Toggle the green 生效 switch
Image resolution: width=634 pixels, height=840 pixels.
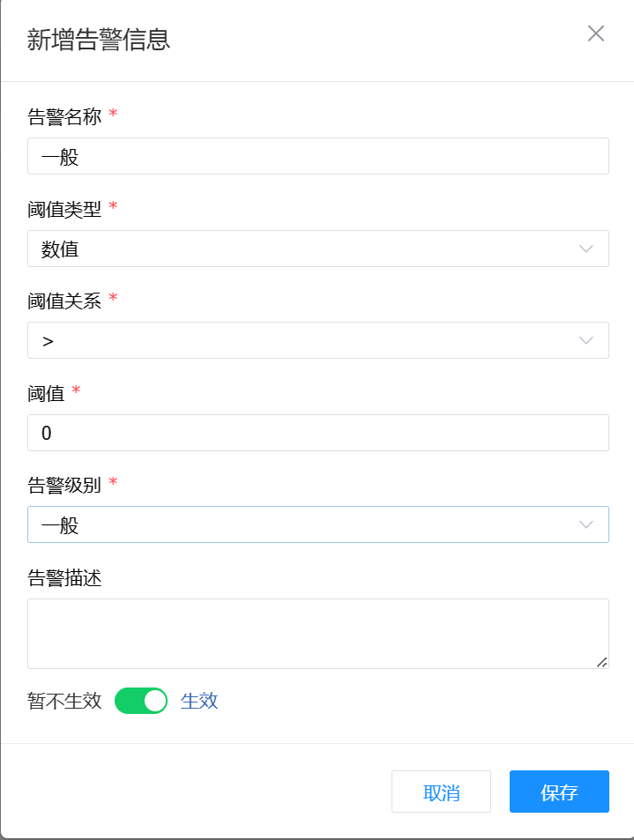tap(141, 701)
